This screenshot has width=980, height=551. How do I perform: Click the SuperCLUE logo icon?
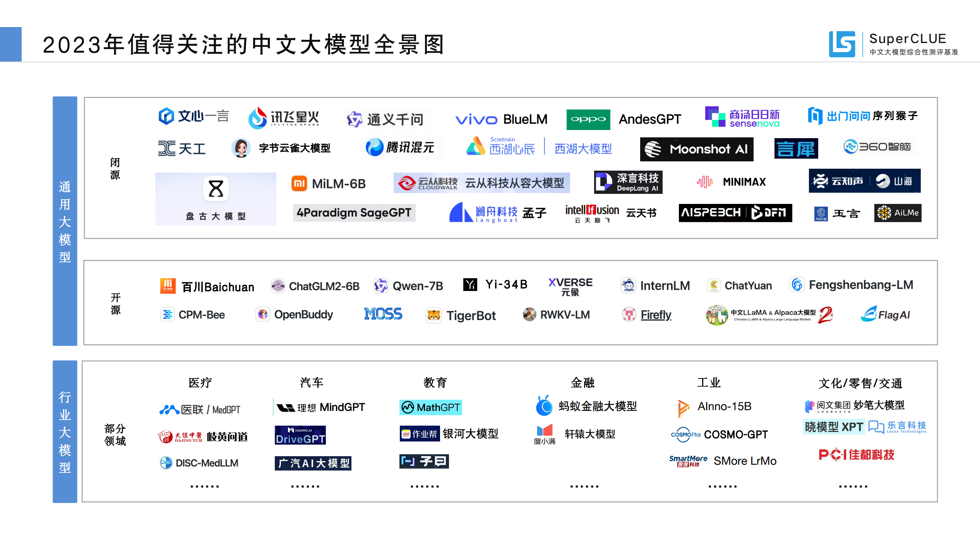[841, 44]
